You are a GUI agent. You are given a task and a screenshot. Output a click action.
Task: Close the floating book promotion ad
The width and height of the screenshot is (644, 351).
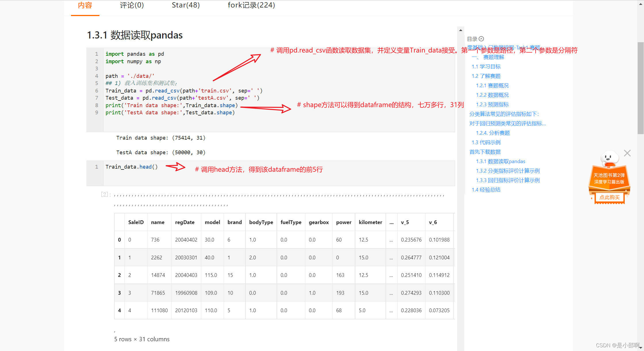pyautogui.click(x=627, y=153)
